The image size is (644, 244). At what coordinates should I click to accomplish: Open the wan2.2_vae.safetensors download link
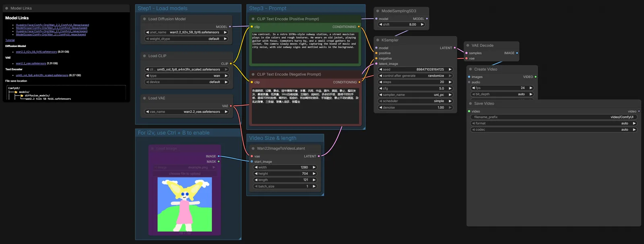(x=31, y=64)
